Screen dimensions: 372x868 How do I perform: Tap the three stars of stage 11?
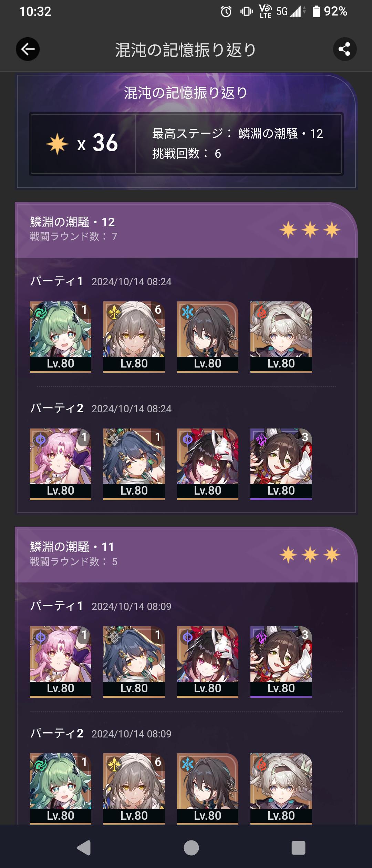point(310,555)
